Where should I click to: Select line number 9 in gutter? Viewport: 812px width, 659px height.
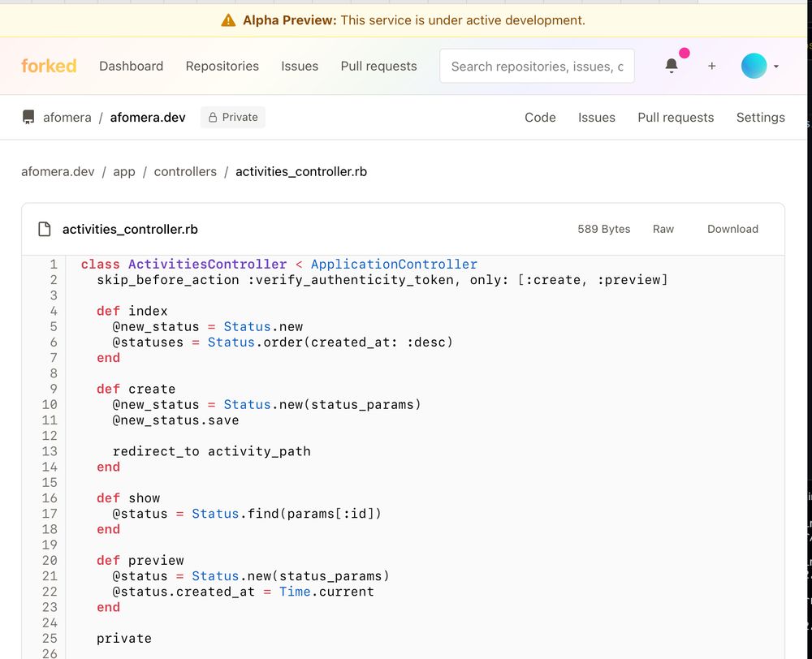coord(54,389)
